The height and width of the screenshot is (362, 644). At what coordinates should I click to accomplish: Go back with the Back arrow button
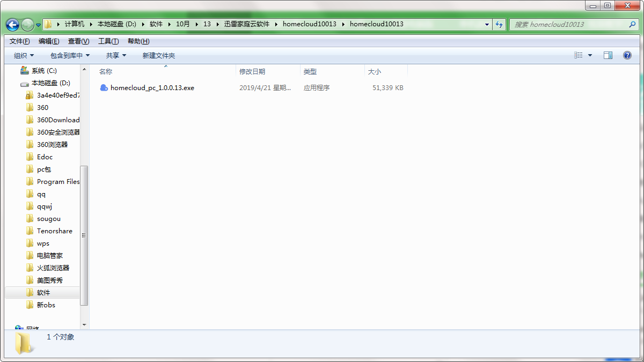tap(12, 25)
